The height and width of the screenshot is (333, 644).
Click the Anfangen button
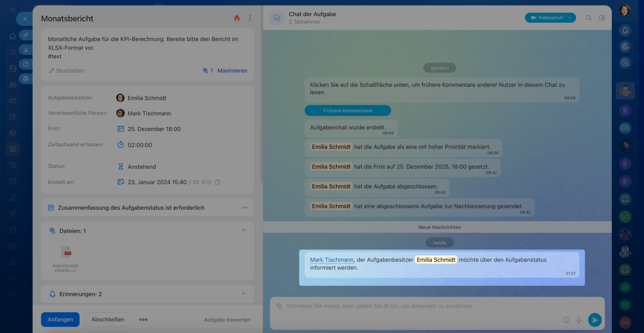pos(60,319)
